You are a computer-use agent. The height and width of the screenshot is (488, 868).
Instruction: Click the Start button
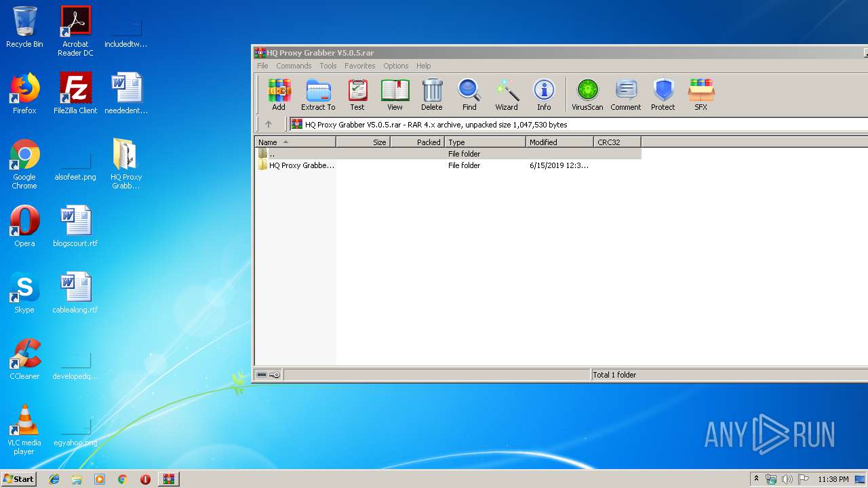point(19,479)
